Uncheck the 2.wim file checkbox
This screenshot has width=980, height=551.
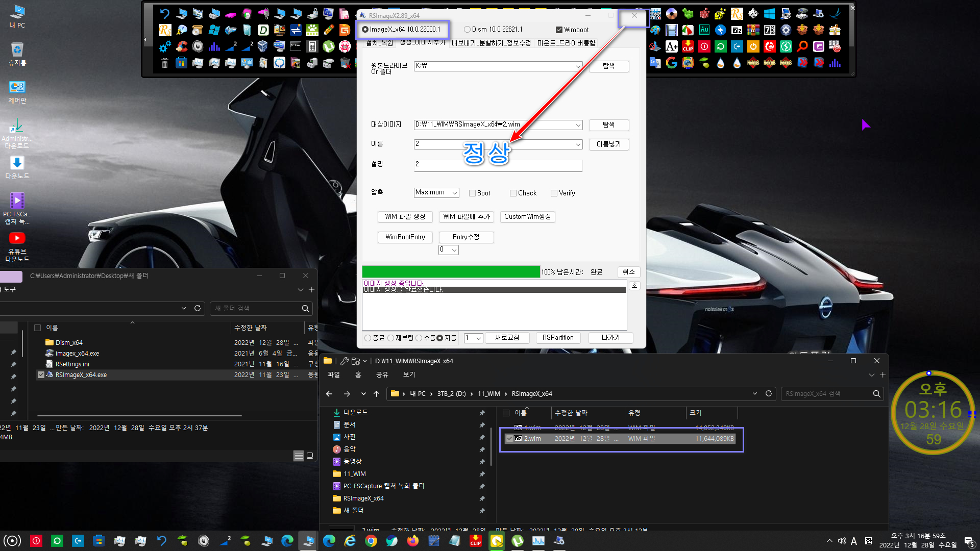(x=509, y=439)
